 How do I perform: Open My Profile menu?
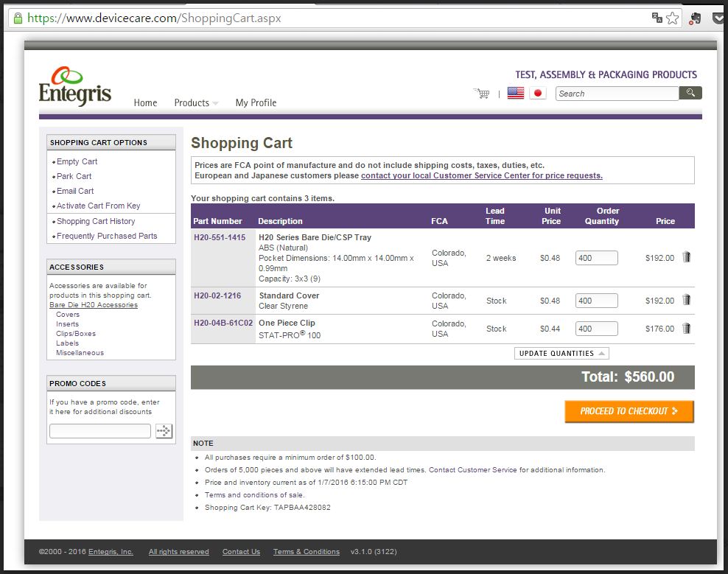256,102
